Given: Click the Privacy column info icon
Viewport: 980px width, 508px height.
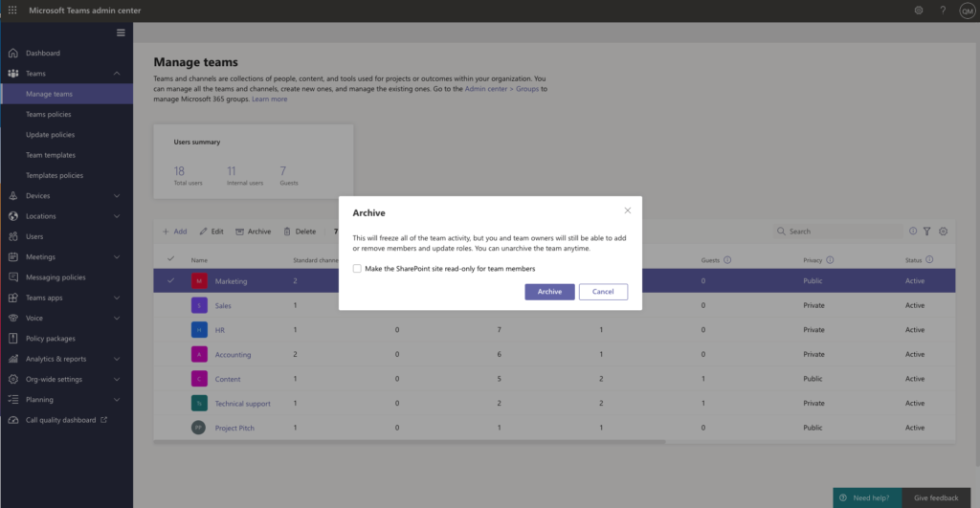Looking at the screenshot, I should pos(830,260).
